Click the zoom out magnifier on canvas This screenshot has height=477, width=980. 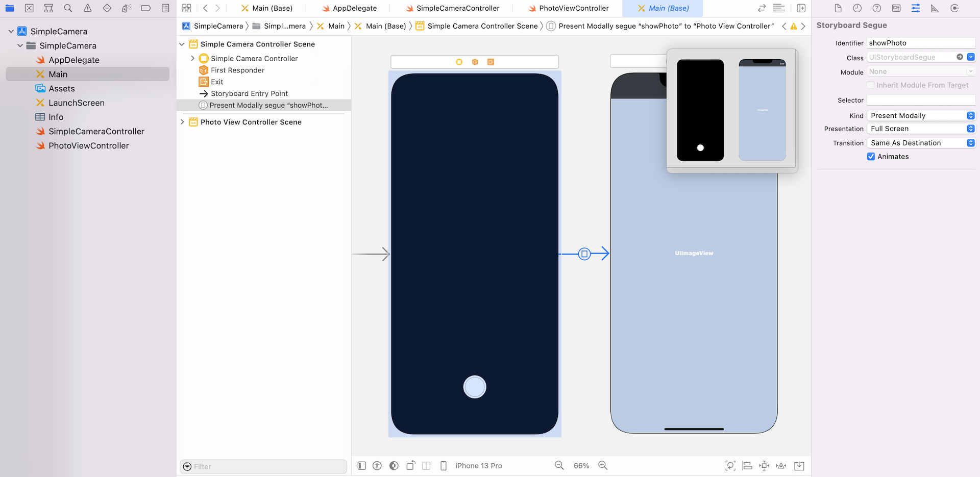pos(559,465)
